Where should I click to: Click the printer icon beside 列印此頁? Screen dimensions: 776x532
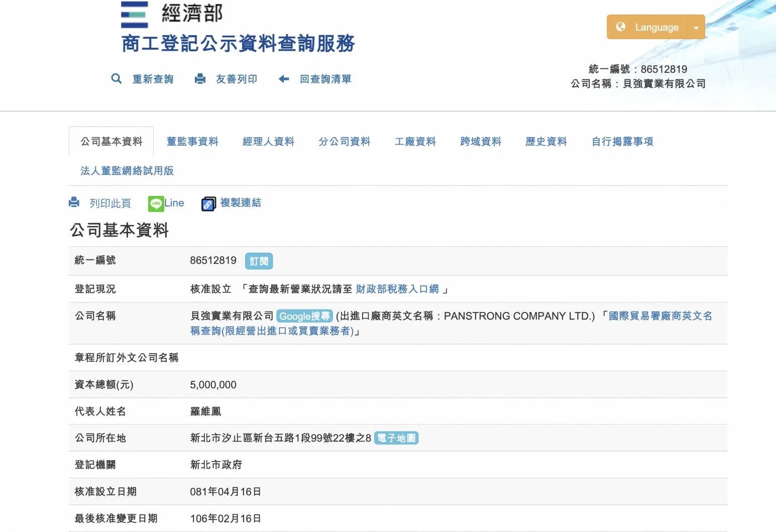click(74, 202)
